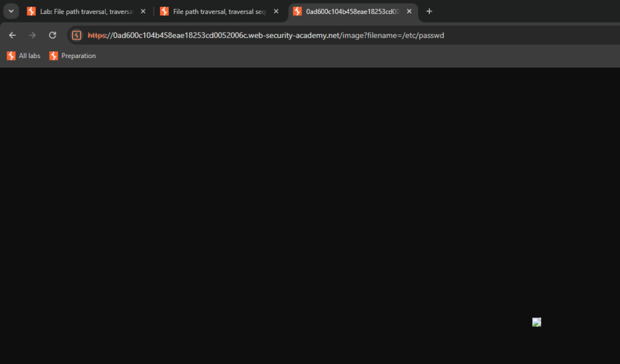Open the All labs bookmark
This screenshot has height=364, width=620.
pyautogui.click(x=24, y=56)
